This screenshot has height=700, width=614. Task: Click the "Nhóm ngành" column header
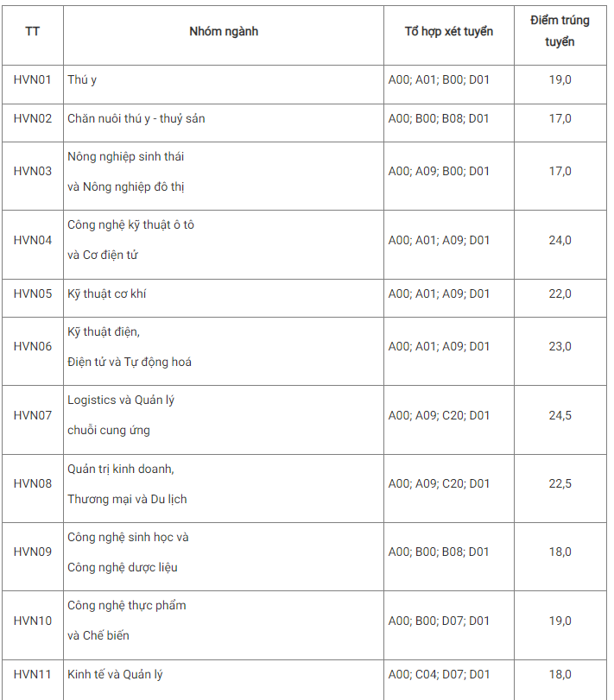point(224,31)
